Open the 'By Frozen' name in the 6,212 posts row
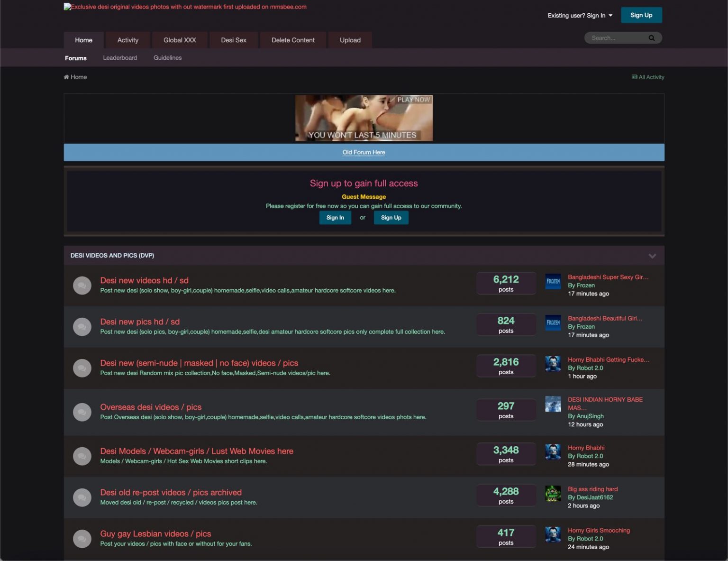Screen dimensions: 728x561 [x=581, y=285]
